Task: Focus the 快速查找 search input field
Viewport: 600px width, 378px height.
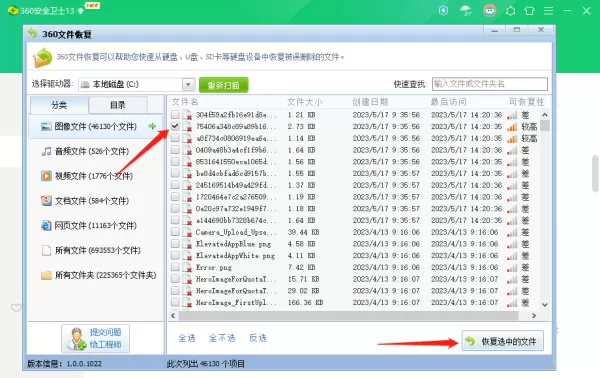Action: pos(490,84)
